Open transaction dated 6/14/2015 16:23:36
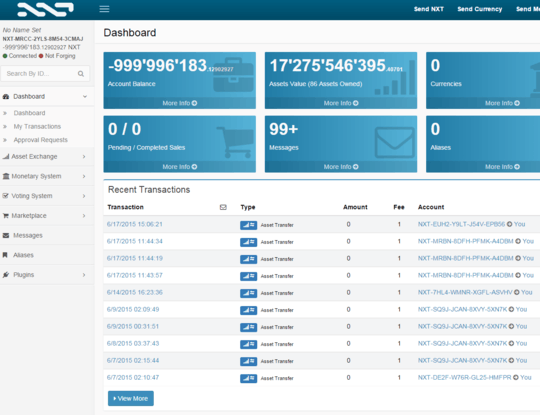540x415 pixels. 135,292
